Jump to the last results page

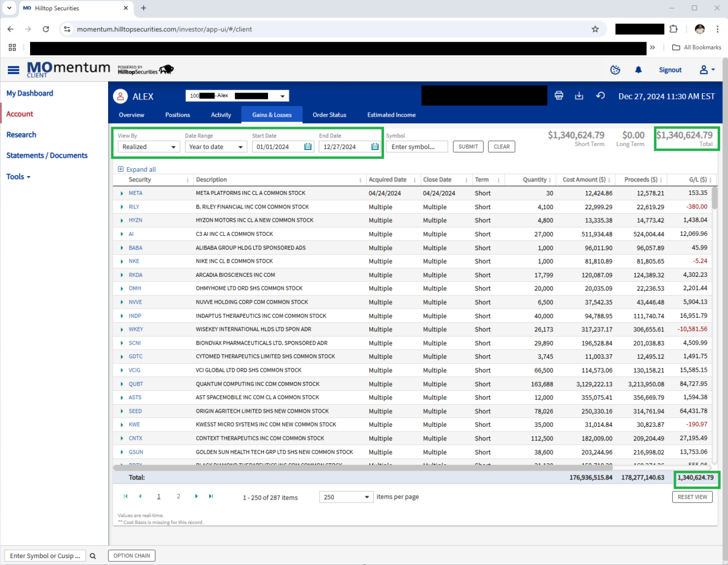[x=211, y=496]
